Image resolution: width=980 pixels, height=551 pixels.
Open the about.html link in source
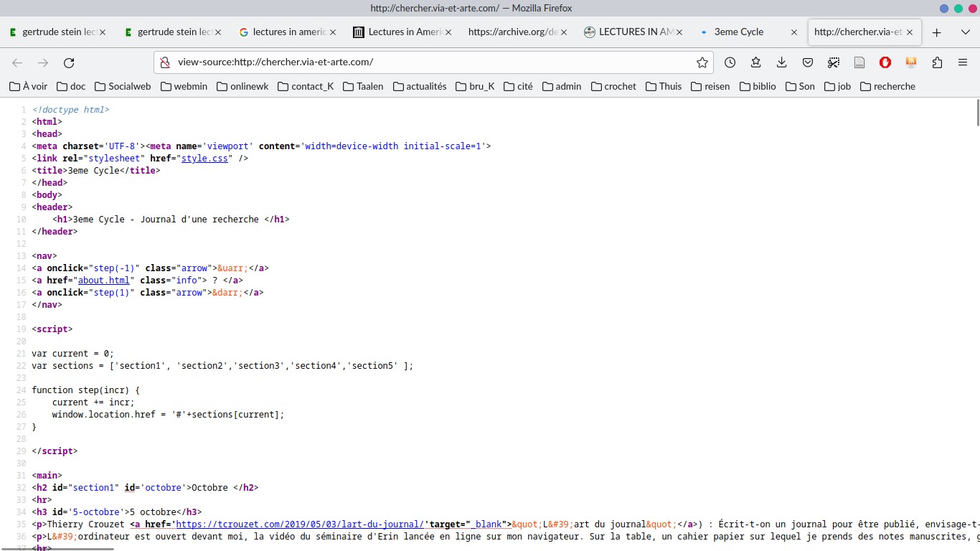[104, 281]
